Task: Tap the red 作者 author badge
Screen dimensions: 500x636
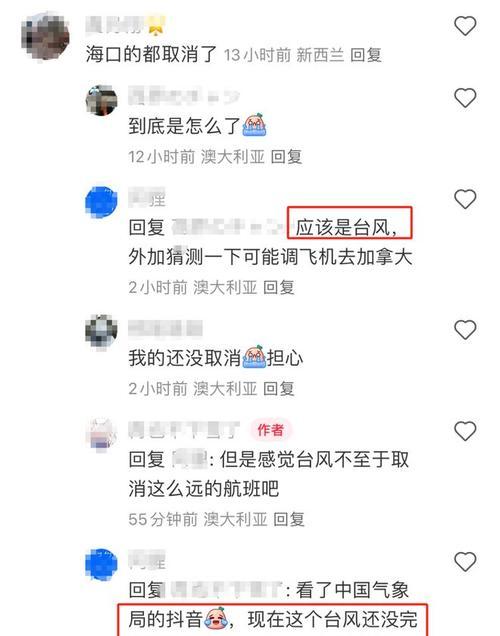Action: 270,430
